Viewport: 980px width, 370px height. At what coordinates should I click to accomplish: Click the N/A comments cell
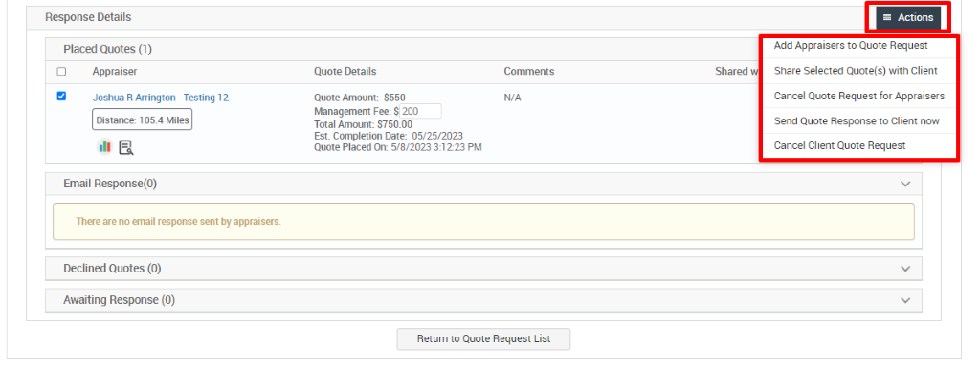pos(513,98)
